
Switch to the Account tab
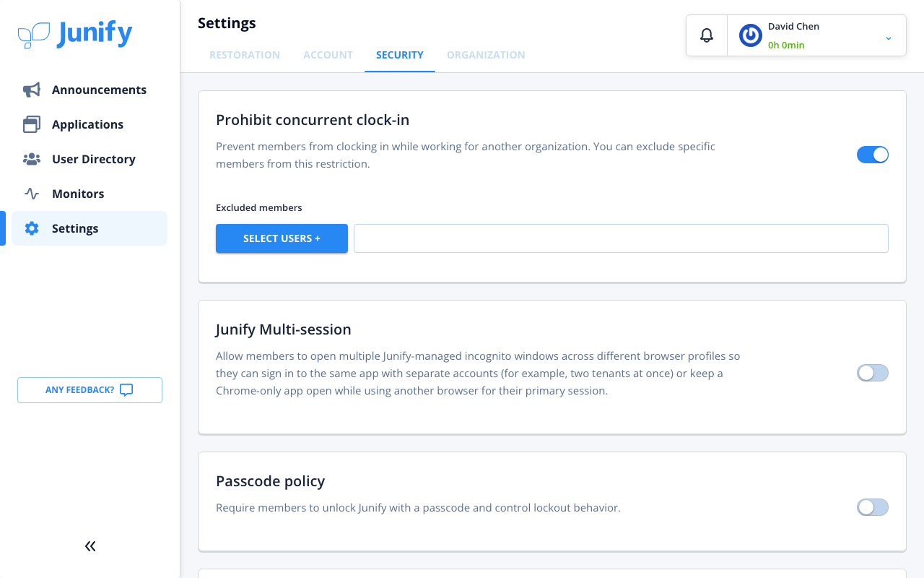pyautogui.click(x=328, y=55)
